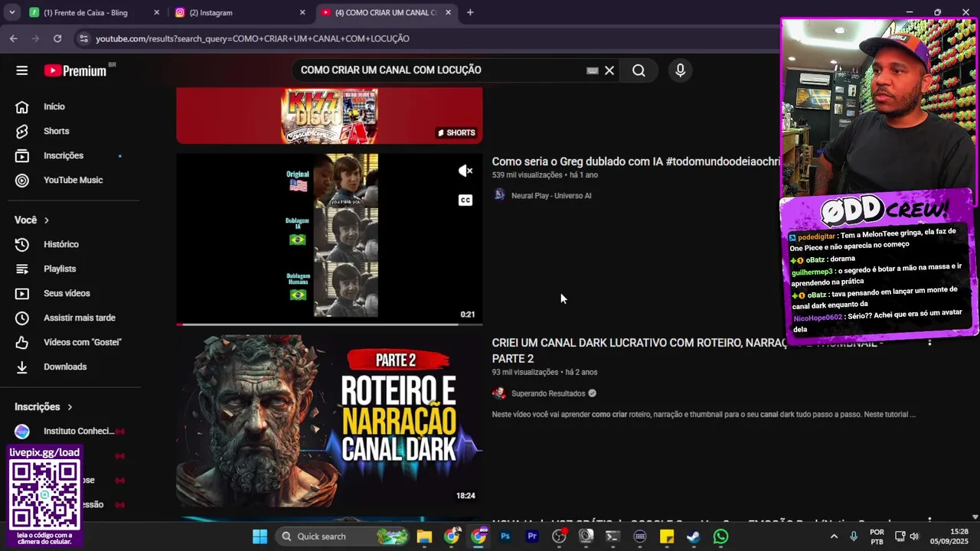Switch the POR PTB keyboard language

[877, 536]
